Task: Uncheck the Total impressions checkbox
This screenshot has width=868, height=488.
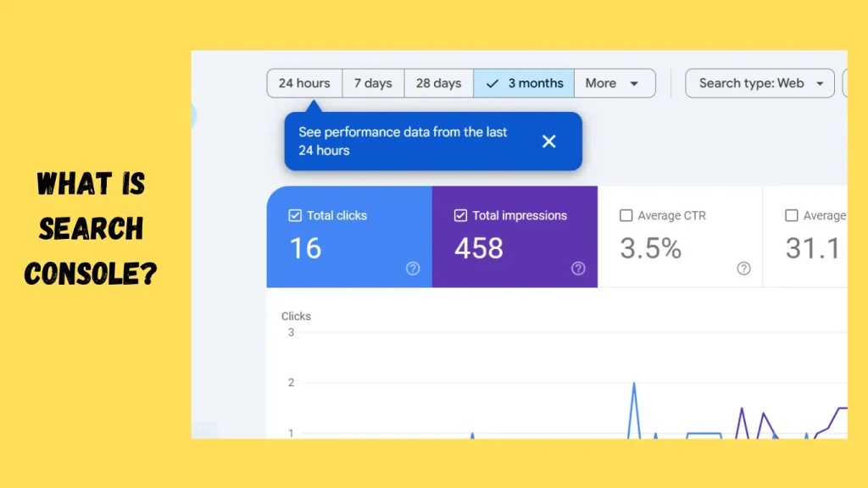Action: point(460,216)
